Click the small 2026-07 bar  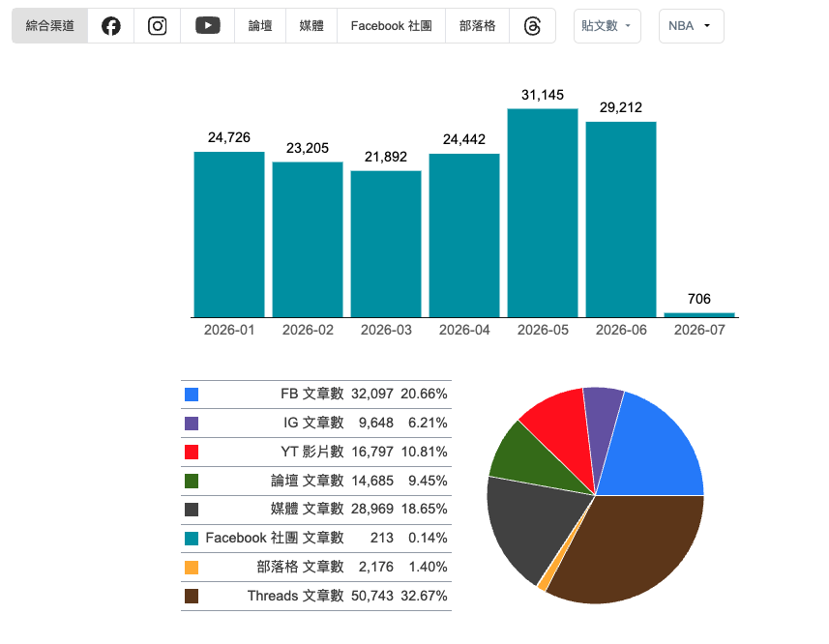tap(699, 315)
